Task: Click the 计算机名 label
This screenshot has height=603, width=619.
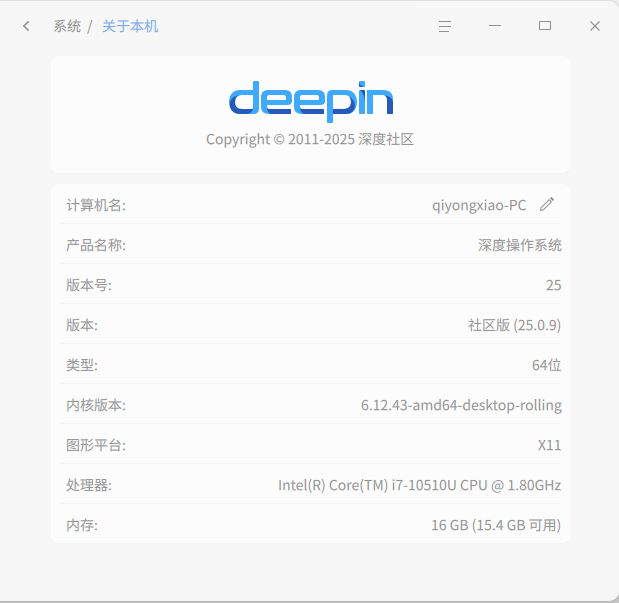Action: tap(96, 205)
